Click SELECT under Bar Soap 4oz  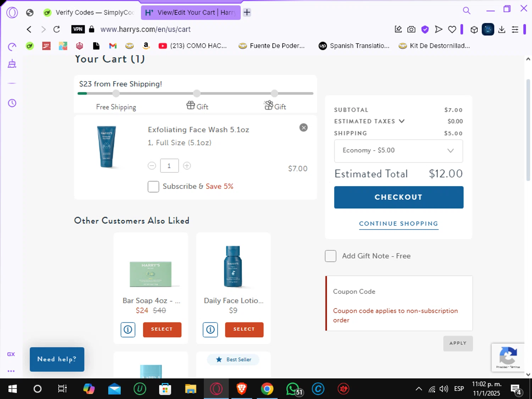coord(162,329)
